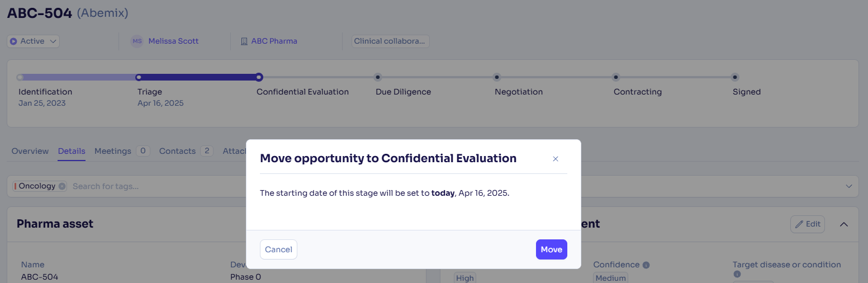This screenshot has height=283, width=868.
Task: Cancel the stage move dialog
Action: tap(278, 249)
